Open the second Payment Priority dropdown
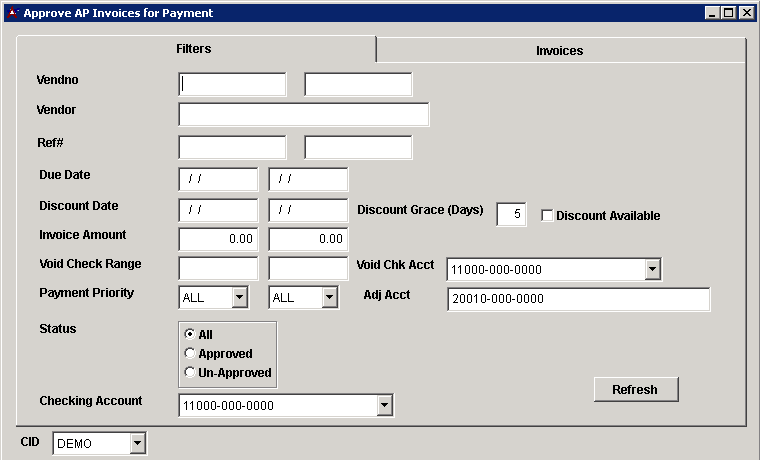This screenshot has height=460, width=760. [x=329, y=298]
